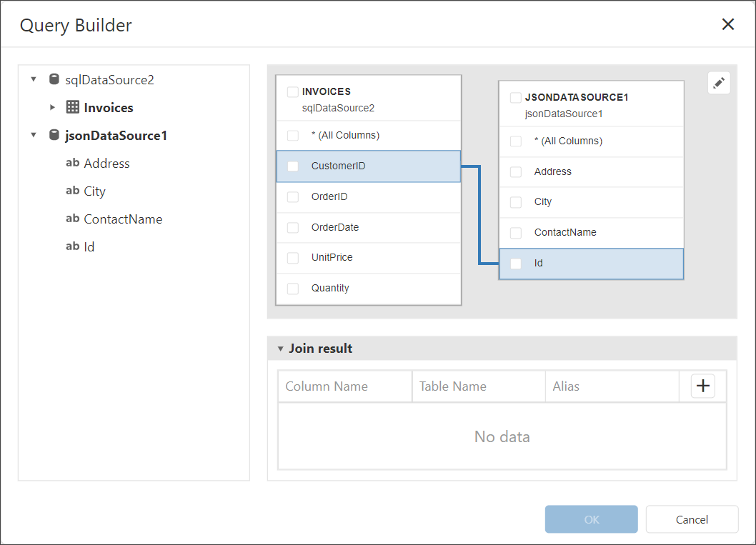Enable the OrderDate column checkbox
The height and width of the screenshot is (545, 756).
pos(293,228)
